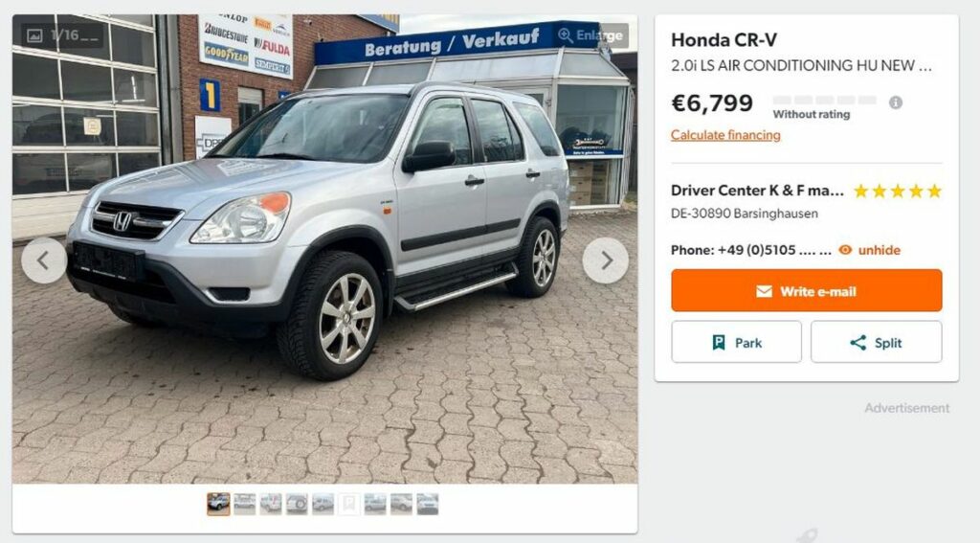
Task: Open the price rating info icon
Action: click(x=896, y=102)
